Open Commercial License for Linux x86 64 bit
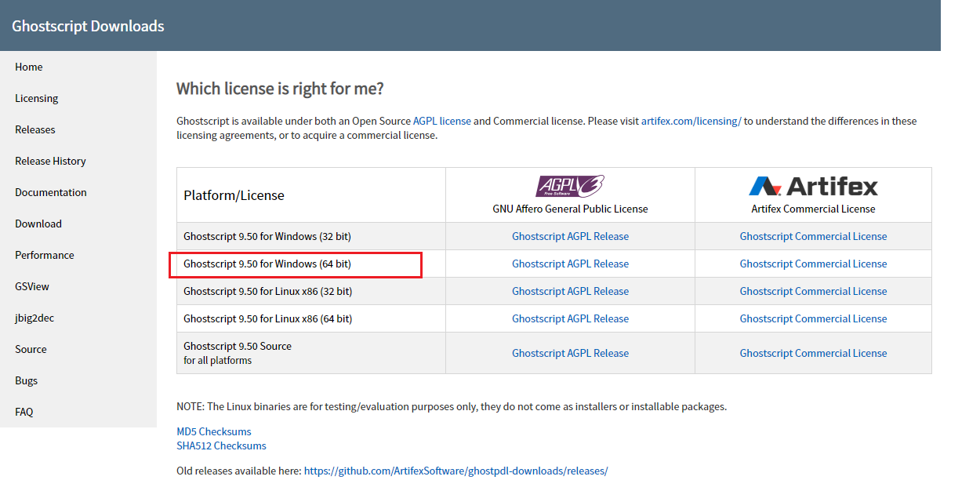The height and width of the screenshot is (480, 980). click(x=813, y=318)
